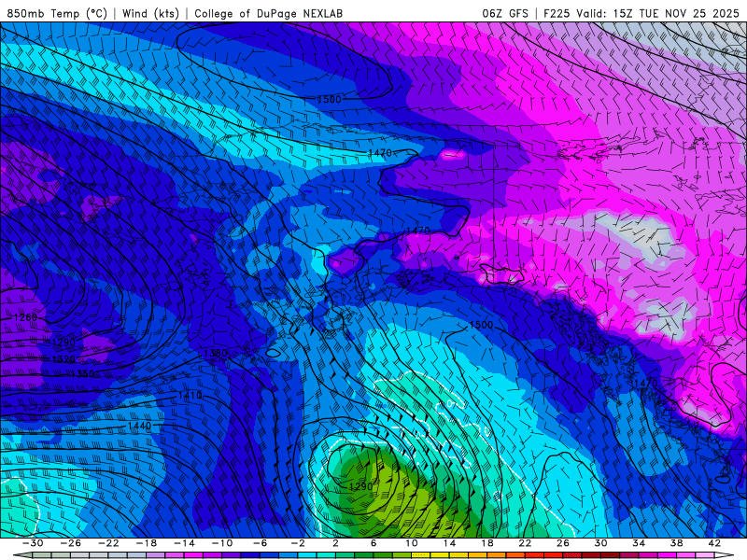Click the 1440 contour label
Image resolution: width=747 pixels, height=560 pixels.
[x=139, y=426]
